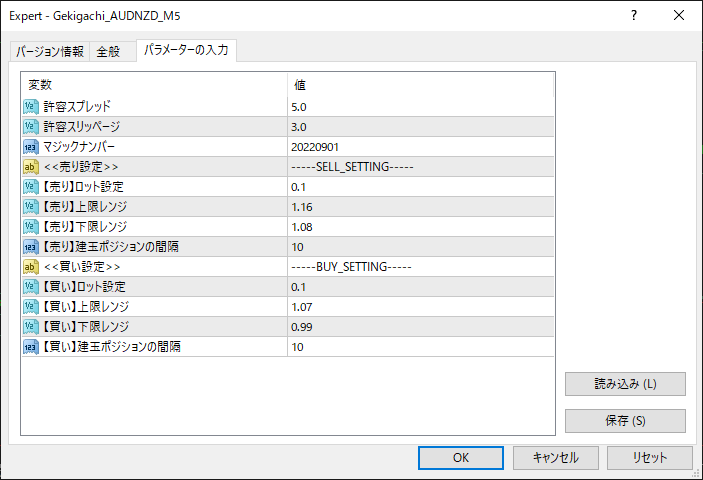Image resolution: width=703 pixels, height=480 pixels.
Task: Select the マジックナンバー value 20220901
Action: (x=314, y=146)
